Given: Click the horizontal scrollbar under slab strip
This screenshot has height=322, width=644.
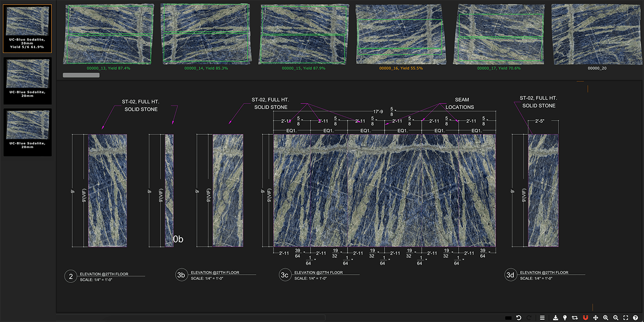Looking at the screenshot, I should [x=81, y=75].
